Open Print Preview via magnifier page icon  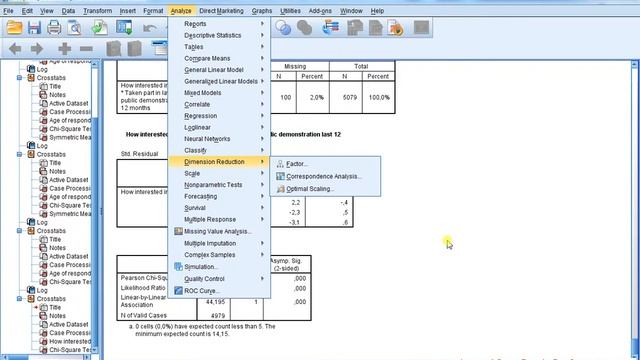click(75, 28)
